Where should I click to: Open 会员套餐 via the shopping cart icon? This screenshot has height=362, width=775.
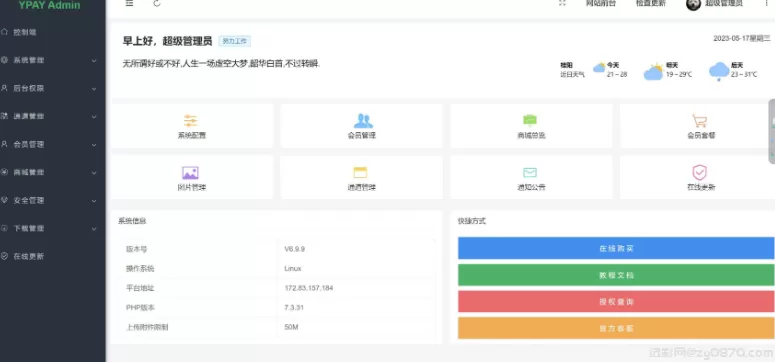click(x=699, y=121)
